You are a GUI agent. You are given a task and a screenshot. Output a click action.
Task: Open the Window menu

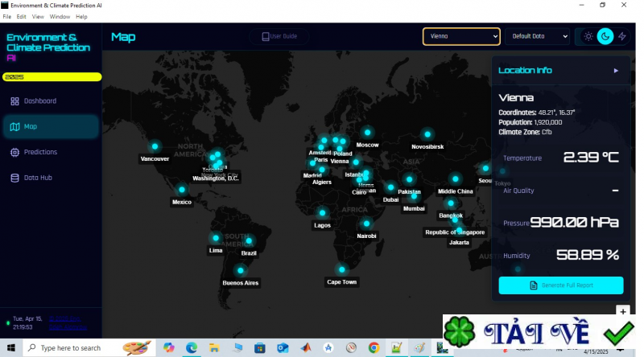pyautogui.click(x=60, y=16)
